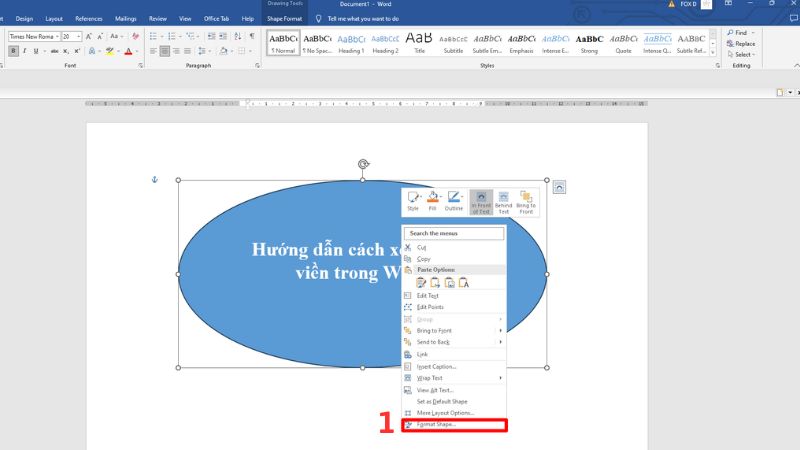Toggle Bold formatting in Font group
Screen dimensions: 800x450
coord(13,51)
